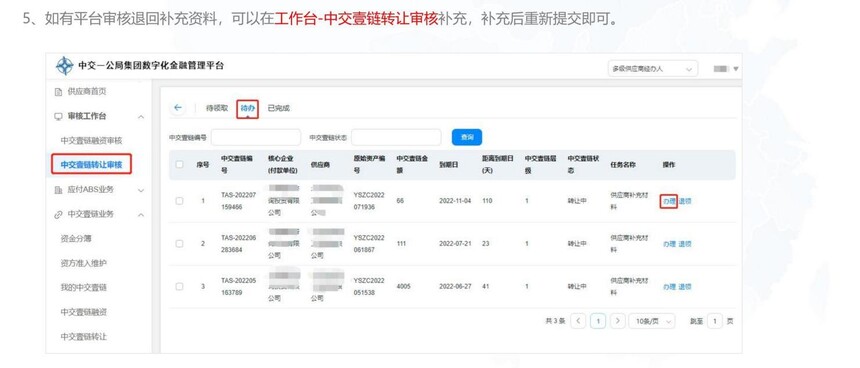
Task: Switch to the 待领取 tab
Action: click(x=217, y=108)
